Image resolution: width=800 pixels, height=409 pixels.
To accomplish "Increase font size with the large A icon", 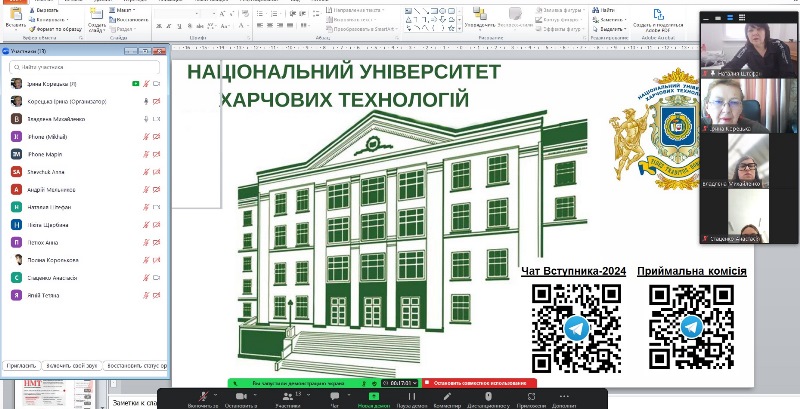I will click(x=222, y=14).
